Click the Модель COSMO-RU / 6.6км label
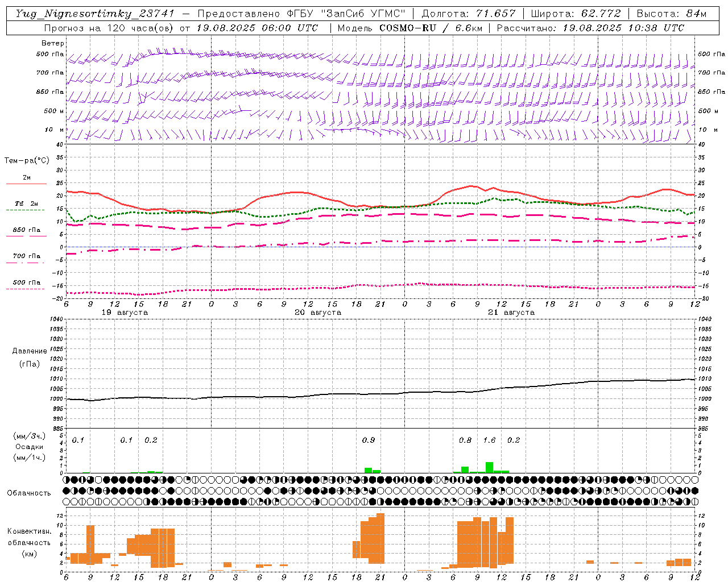 coord(409,27)
